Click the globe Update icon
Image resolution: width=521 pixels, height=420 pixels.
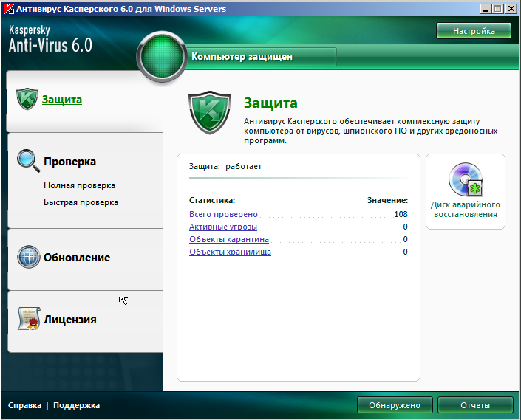28,257
